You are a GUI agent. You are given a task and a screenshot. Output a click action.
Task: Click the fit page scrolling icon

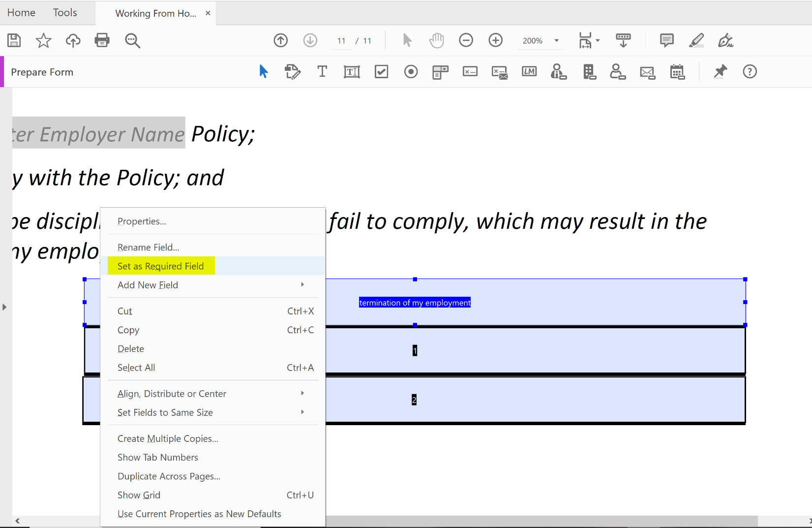tap(585, 40)
